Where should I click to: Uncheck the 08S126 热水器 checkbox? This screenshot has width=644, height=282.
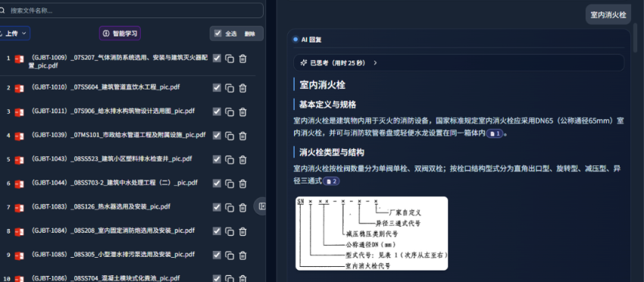(x=217, y=207)
